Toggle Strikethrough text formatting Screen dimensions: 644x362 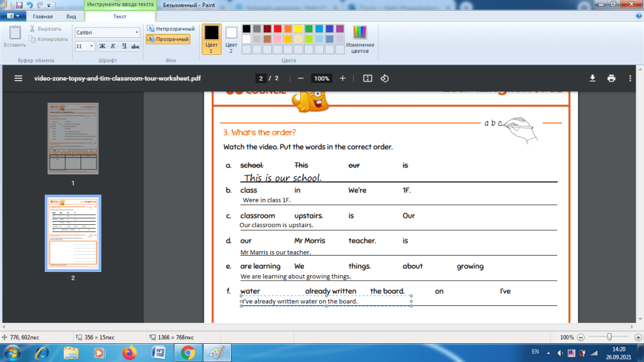coord(136,46)
